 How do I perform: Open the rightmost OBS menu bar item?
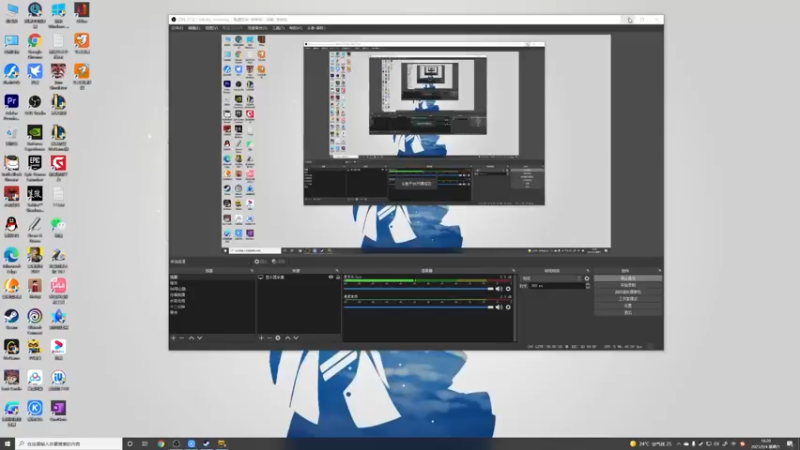click(316, 28)
